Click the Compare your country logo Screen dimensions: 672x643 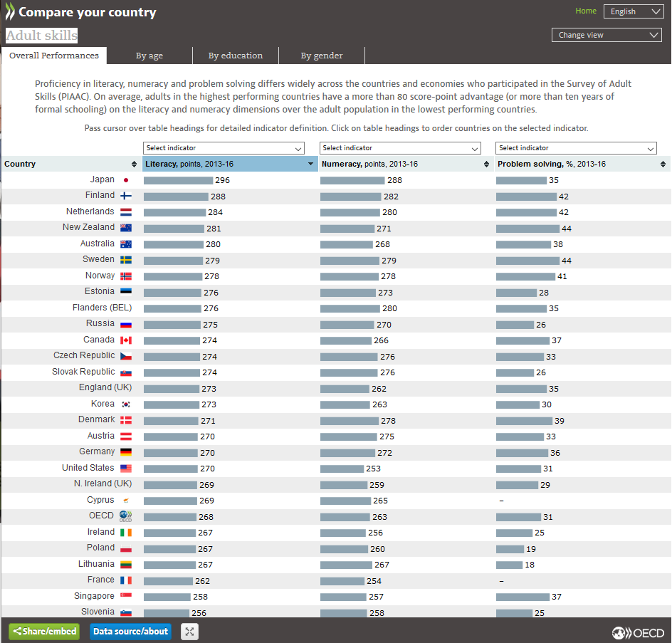pyautogui.click(x=81, y=12)
